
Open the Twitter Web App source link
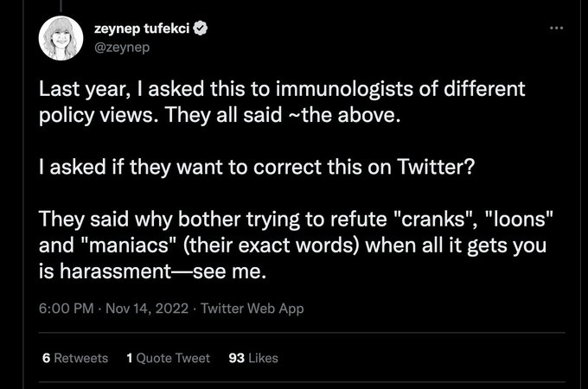[x=252, y=309]
